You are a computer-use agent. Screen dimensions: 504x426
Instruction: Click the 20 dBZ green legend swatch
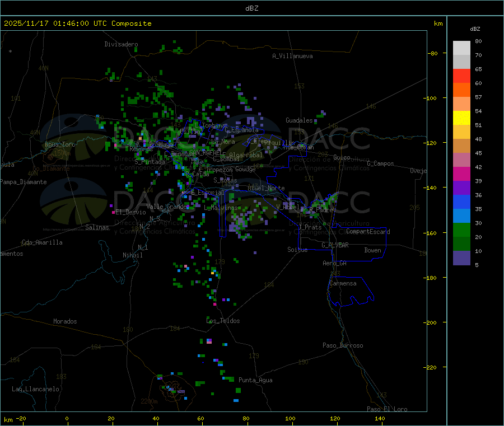point(461,244)
